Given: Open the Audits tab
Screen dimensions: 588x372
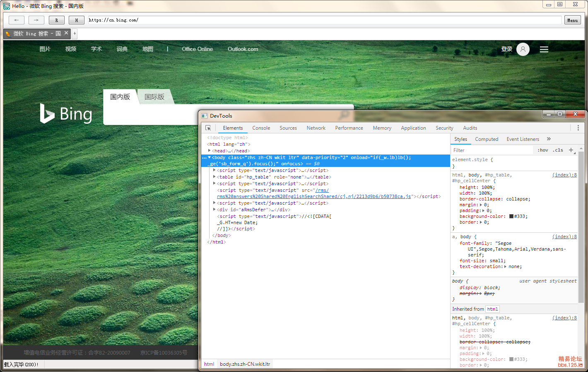Looking at the screenshot, I should click(470, 128).
